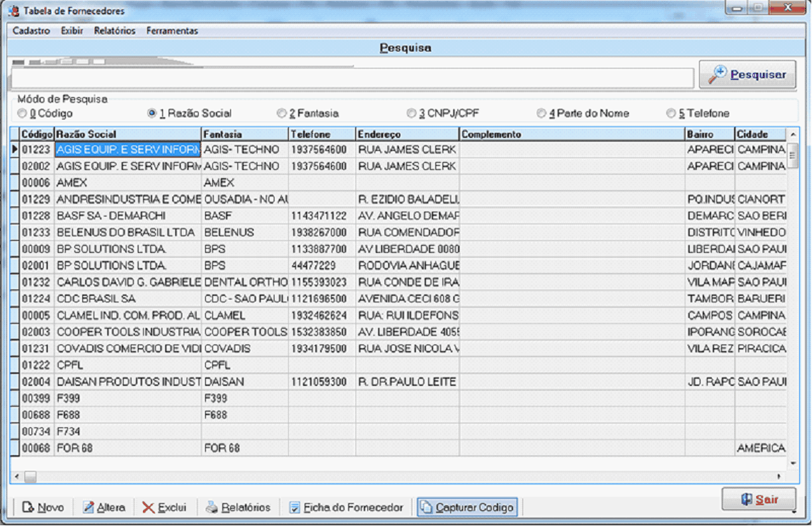Click the search text input field
812x526 pixels.
pos(352,77)
